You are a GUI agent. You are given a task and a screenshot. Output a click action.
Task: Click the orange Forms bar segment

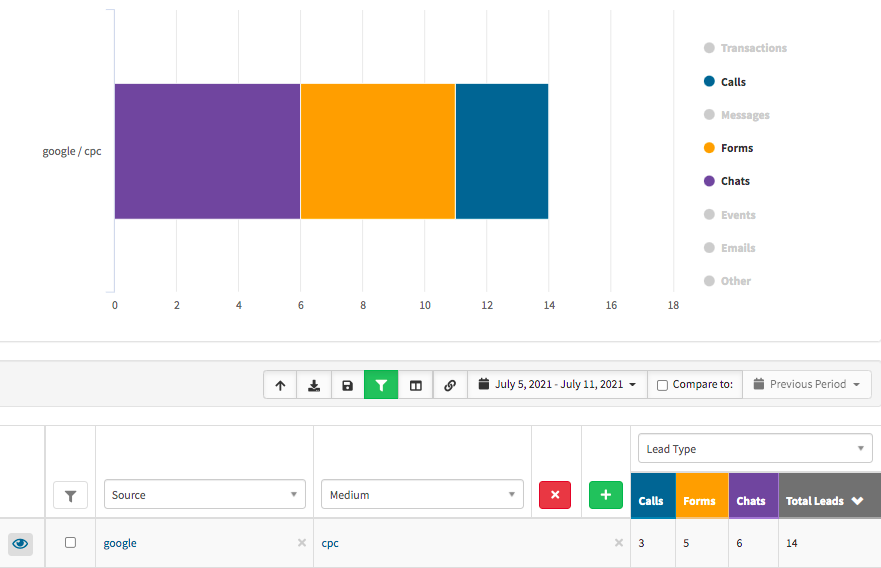point(378,151)
